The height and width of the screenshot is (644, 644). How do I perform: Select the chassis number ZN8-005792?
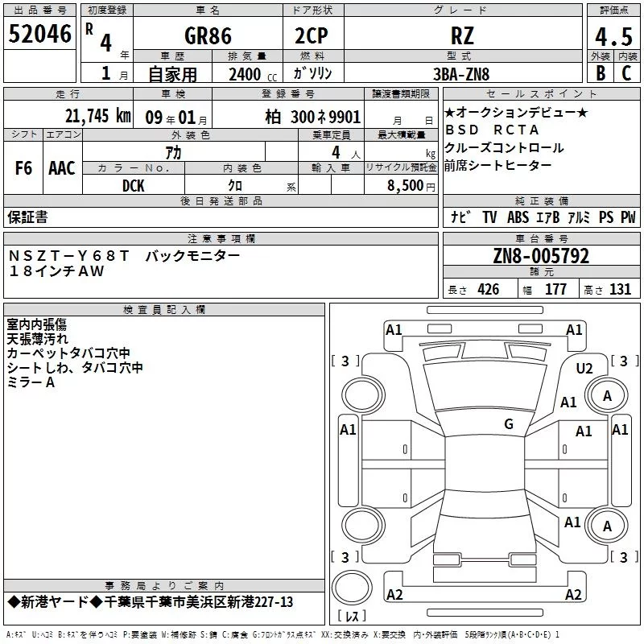coord(541,256)
